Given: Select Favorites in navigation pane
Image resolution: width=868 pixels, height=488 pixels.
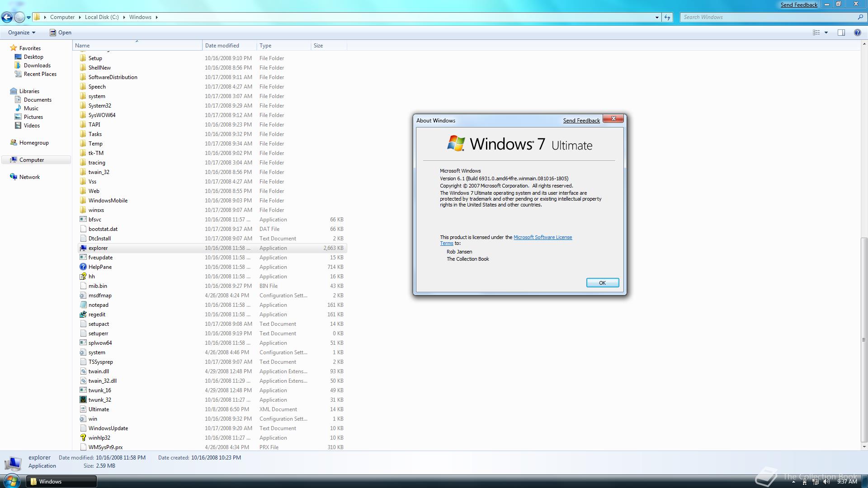Looking at the screenshot, I should click(x=30, y=48).
